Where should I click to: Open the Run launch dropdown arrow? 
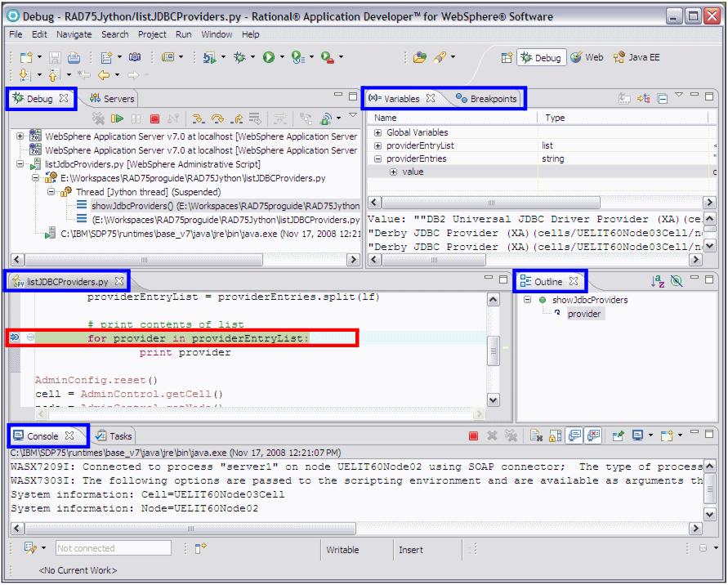point(281,57)
